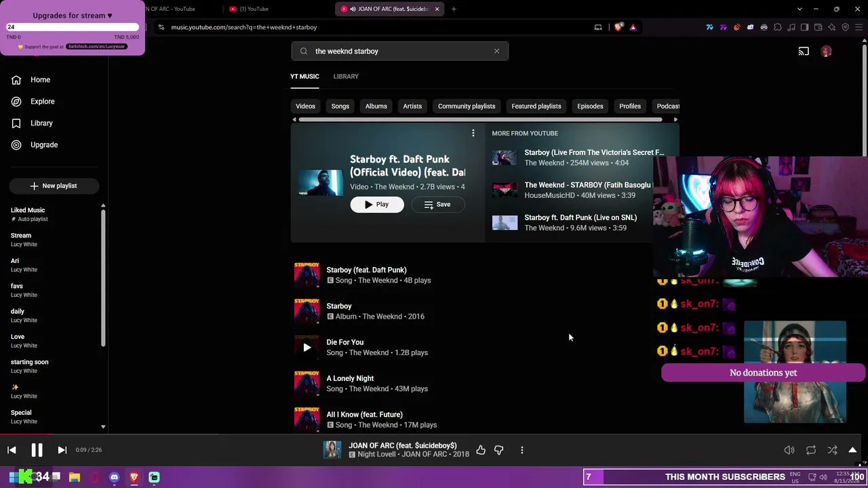Viewport: 868px width, 488px height.
Task: Filter results by Artists chip
Action: point(412,106)
